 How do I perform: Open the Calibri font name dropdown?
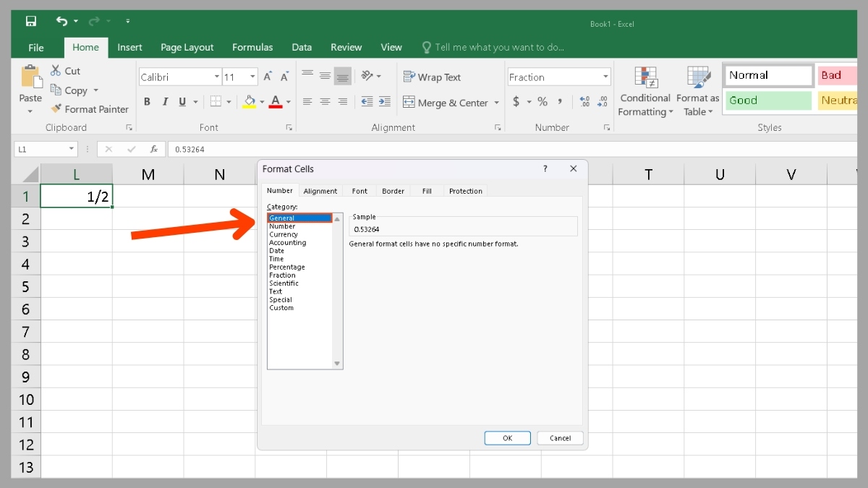tap(216, 77)
